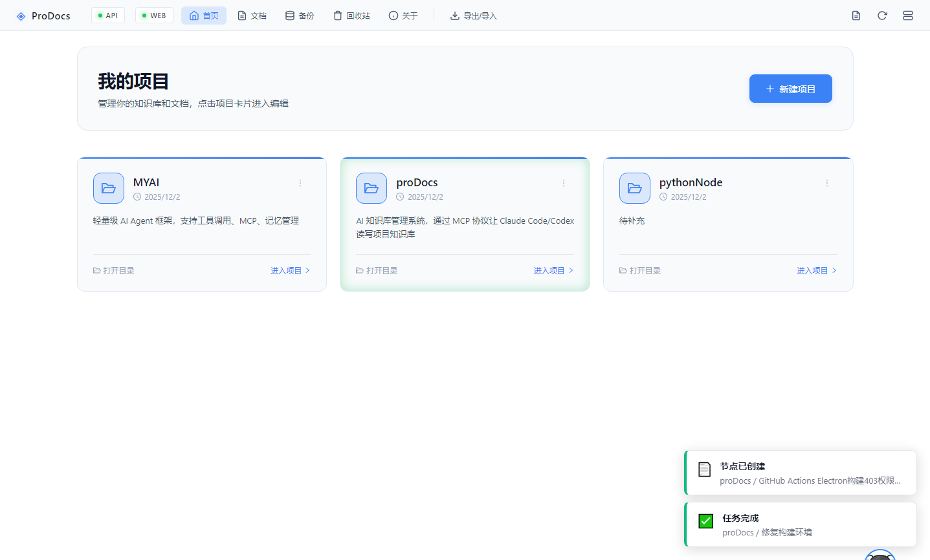Open the 导出/导入 menu item
Viewport: 930px width, 560px height.
pyautogui.click(x=473, y=16)
